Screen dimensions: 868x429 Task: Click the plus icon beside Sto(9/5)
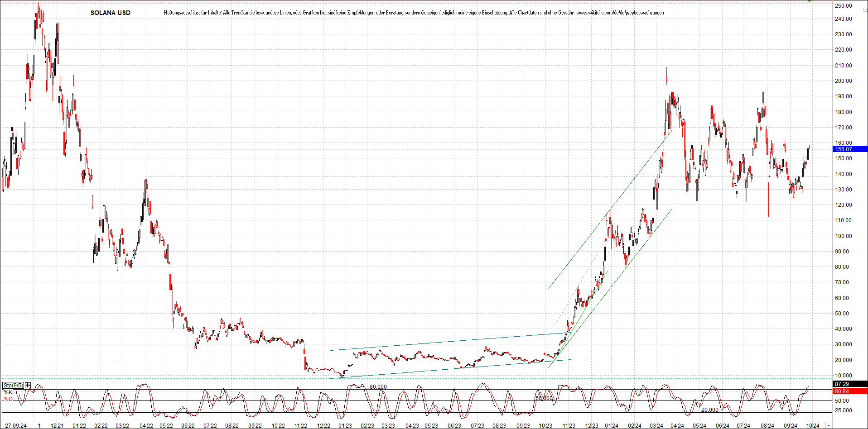point(28,386)
